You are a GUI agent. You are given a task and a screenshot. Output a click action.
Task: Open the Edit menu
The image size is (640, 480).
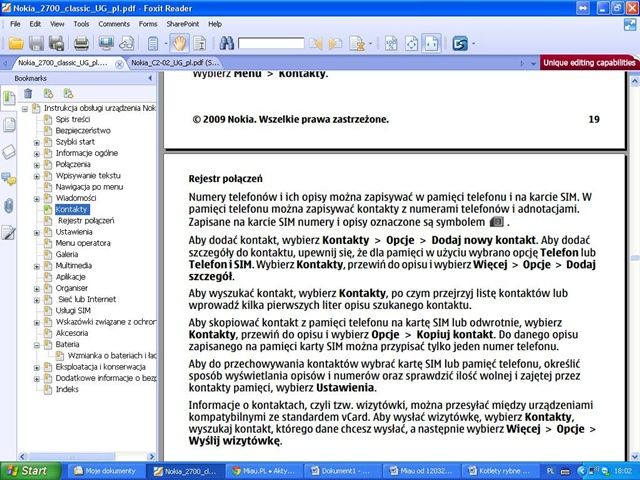(35, 24)
